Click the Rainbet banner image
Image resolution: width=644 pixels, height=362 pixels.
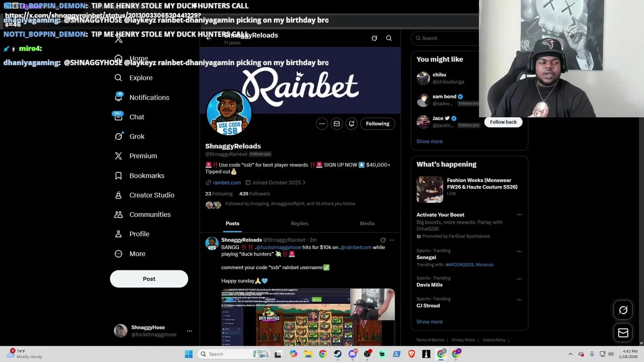pyautogui.click(x=300, y=80)
